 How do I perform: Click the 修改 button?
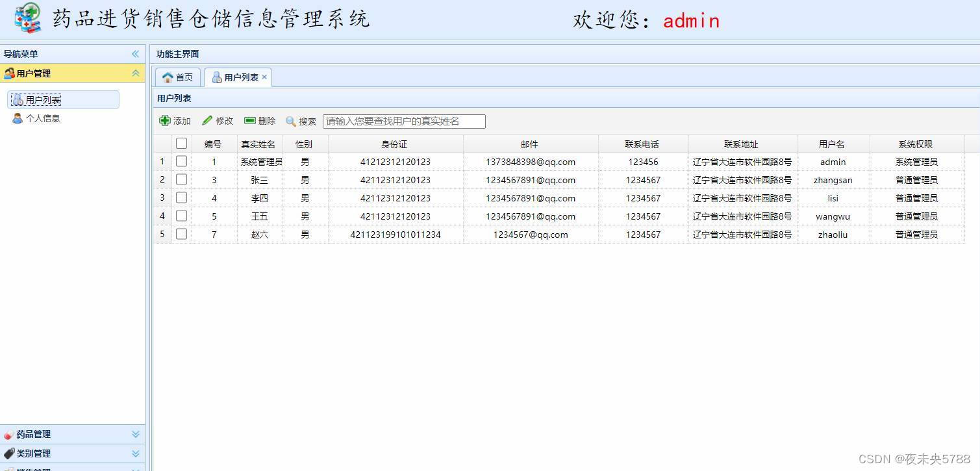[218, 121]
